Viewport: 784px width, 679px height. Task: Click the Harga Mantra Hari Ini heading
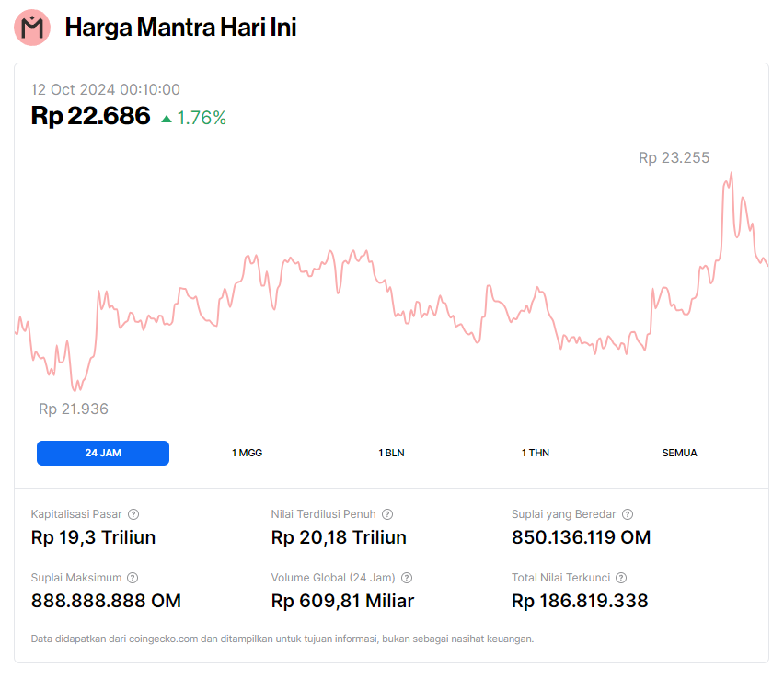click(x=180, y=28)
